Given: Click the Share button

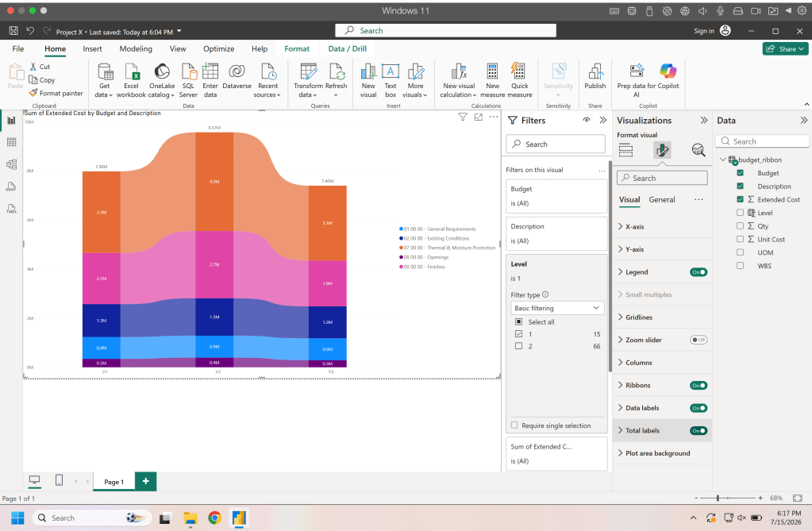Looking at the screenshot, I should point(785,48).
